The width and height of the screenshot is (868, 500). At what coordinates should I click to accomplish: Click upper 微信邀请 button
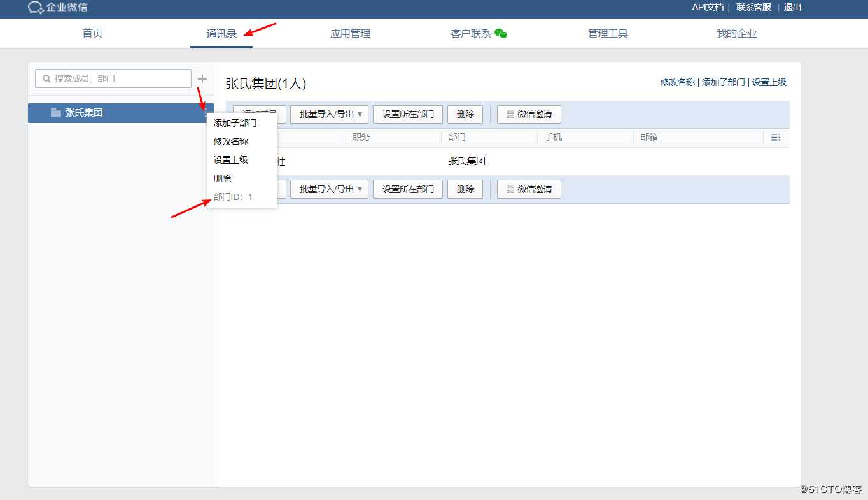point(529,114)
